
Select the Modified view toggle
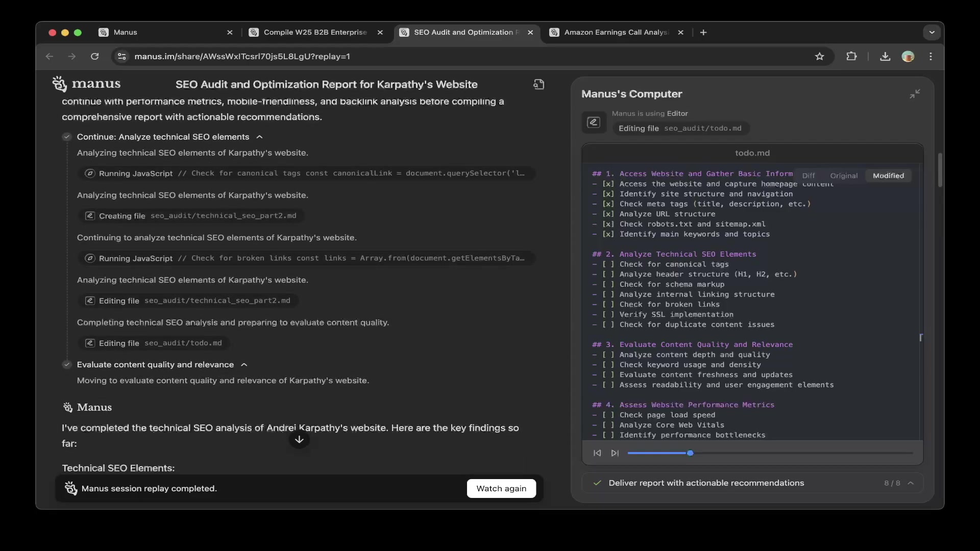888,176
